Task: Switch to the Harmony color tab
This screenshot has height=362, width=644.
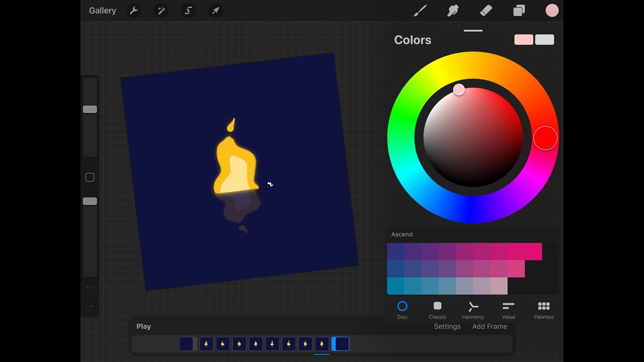Action: pos(473,310)
